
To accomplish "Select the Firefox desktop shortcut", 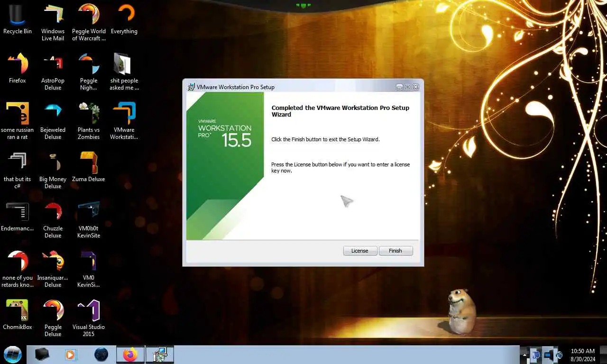I will (18, 69).
